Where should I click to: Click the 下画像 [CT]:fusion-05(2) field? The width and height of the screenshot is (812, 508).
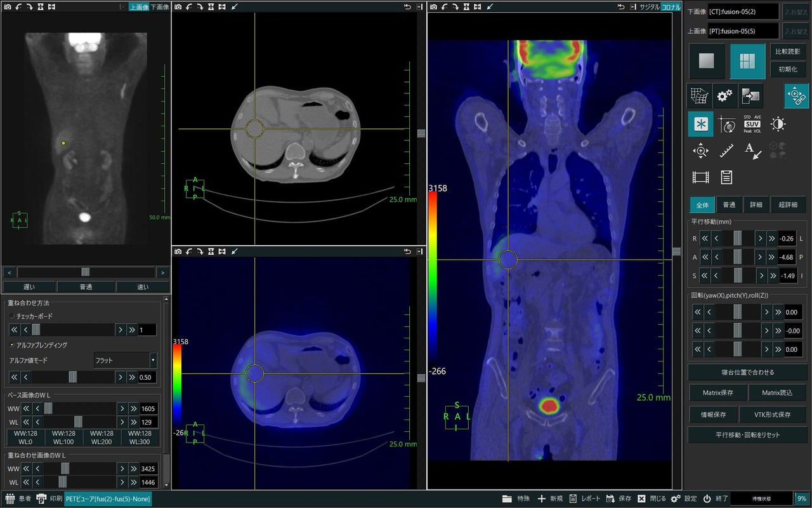pos(743,11)
